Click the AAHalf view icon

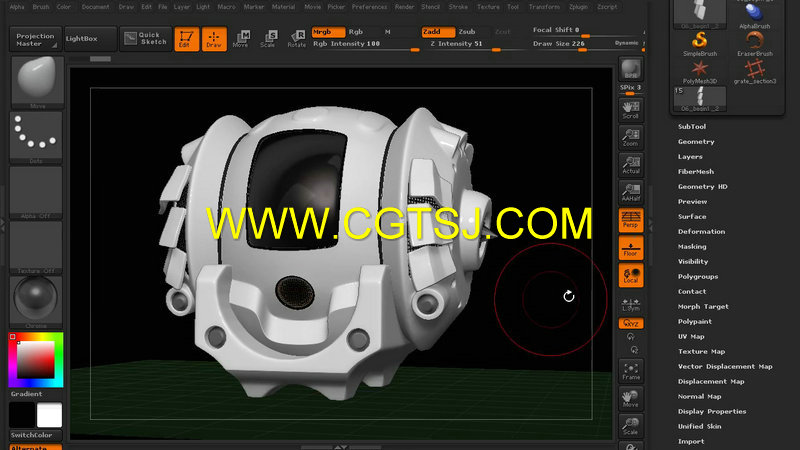coord(631,192)
